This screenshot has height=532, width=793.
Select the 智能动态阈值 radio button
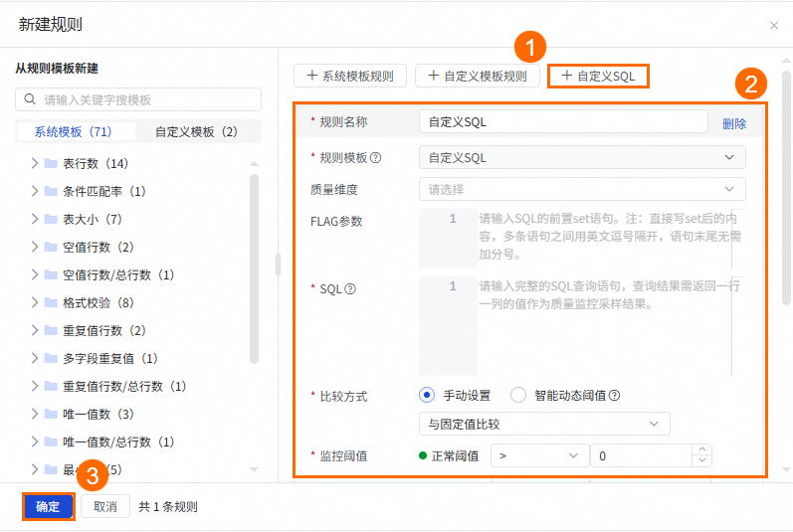[518, 395]
